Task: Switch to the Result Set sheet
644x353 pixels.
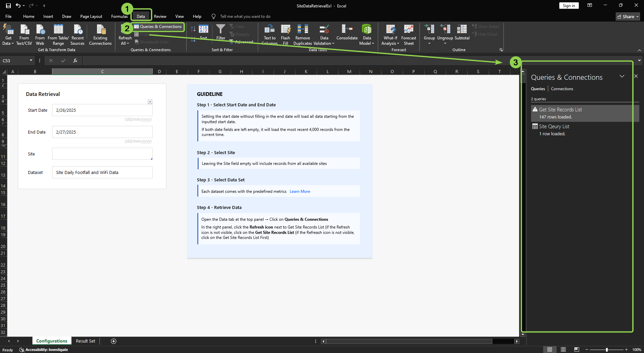Action: tap(85, 341)
